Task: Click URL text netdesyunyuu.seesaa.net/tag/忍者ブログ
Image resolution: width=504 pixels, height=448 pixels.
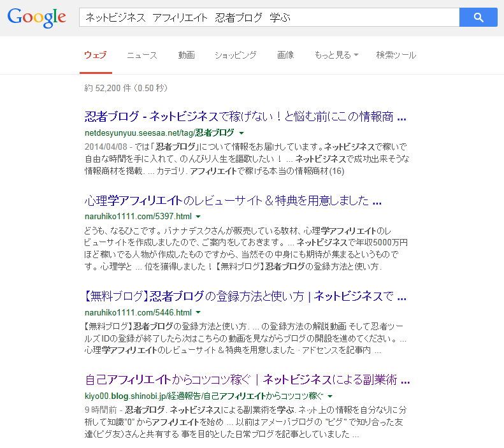Action: [x=159, y=133]
